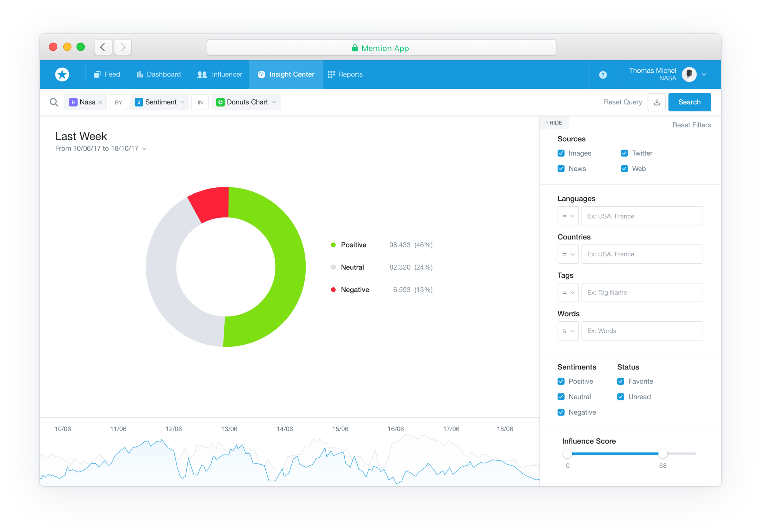The height and width of the screenshot is (532, 761).
Task: Click the search magnifier icon
Action: (53, 102)
